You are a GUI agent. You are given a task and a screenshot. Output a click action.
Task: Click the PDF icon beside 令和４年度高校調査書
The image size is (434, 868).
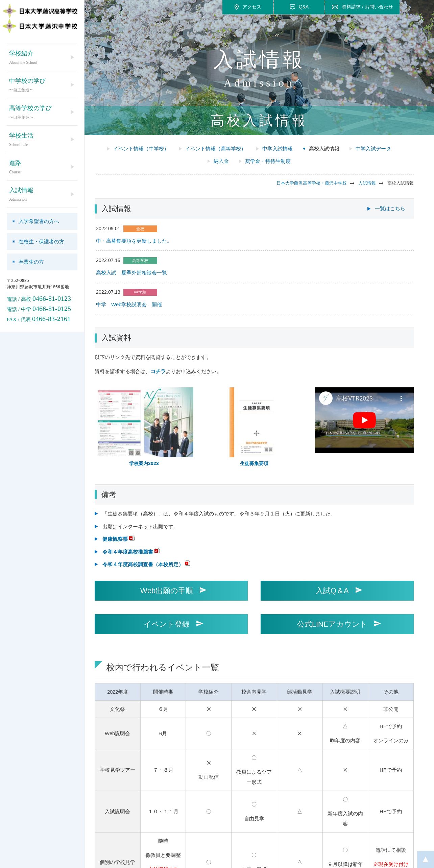[188, 563]
